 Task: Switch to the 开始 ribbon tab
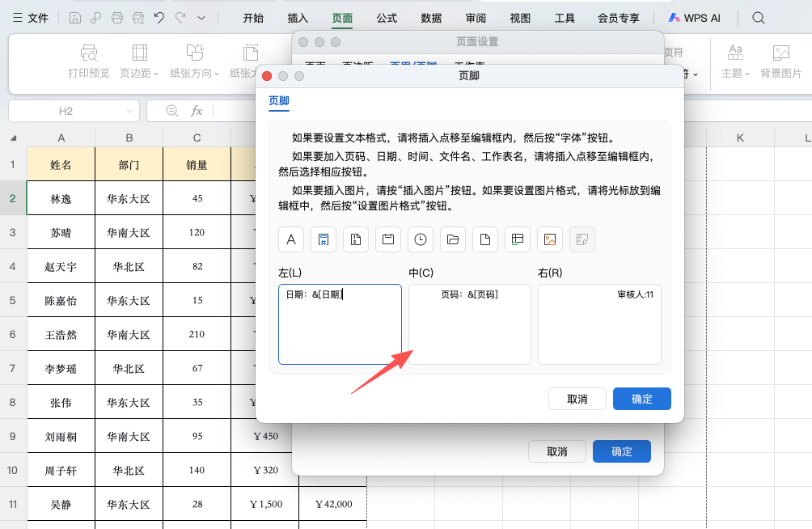point(253,18)
